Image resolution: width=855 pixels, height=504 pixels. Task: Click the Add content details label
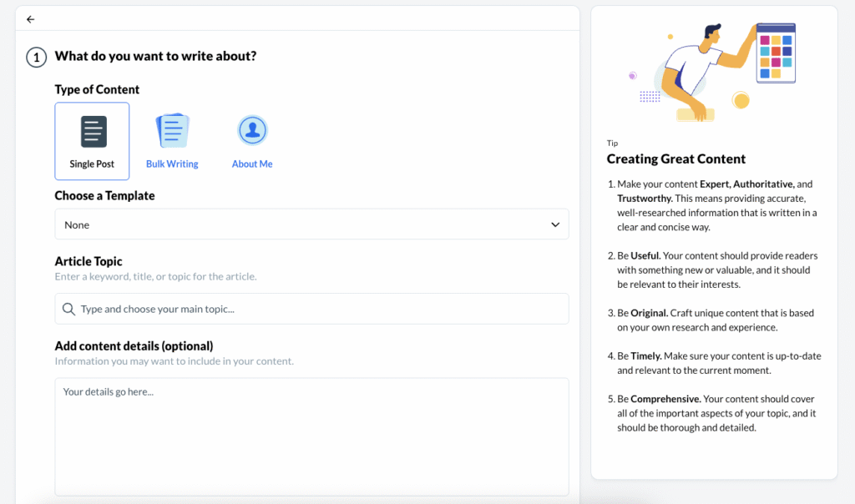[x=134, y=346]
